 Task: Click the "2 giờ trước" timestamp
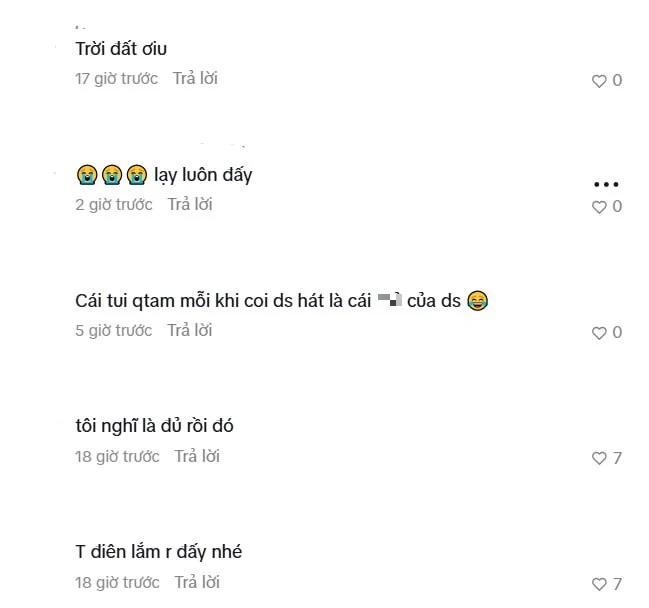pyautogui.click(x=114, y=204)
